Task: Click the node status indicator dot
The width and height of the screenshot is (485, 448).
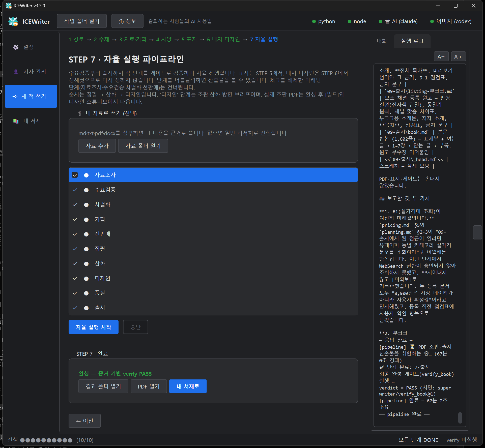Action: pyautogui.click(x=349, y=21)
